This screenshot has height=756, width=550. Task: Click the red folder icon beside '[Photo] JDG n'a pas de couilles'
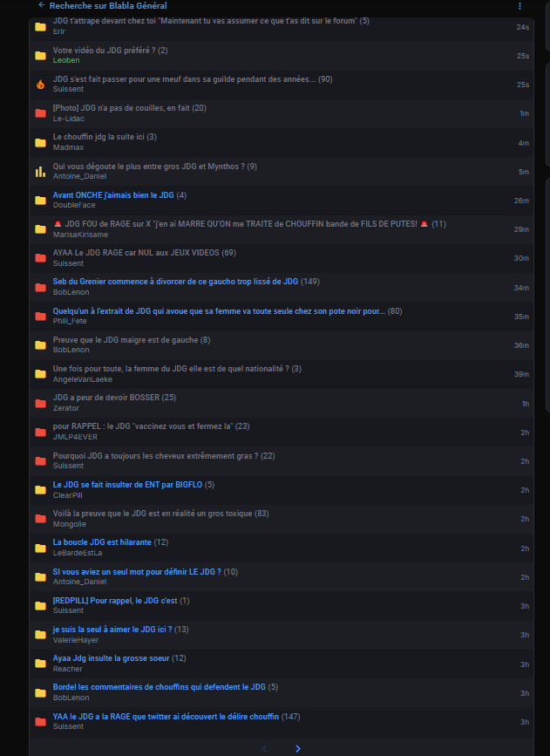pos(40,113)
